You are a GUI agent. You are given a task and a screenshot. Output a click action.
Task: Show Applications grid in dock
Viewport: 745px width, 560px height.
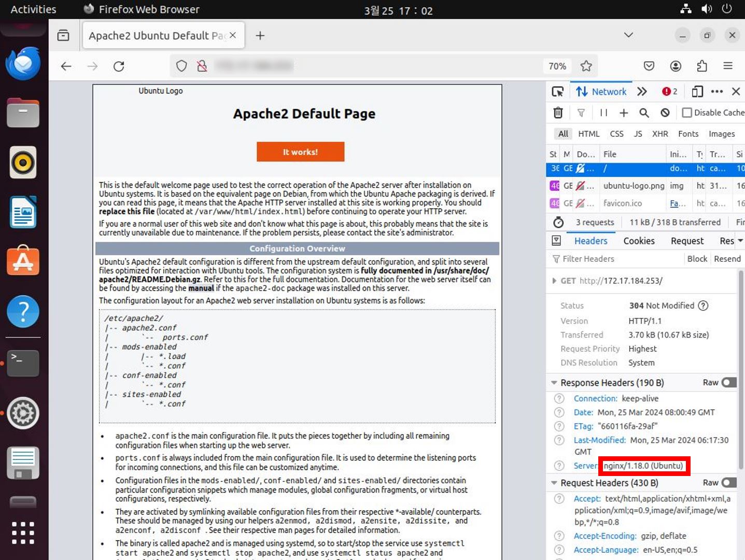pyautogui.click(x=23, y=533)
